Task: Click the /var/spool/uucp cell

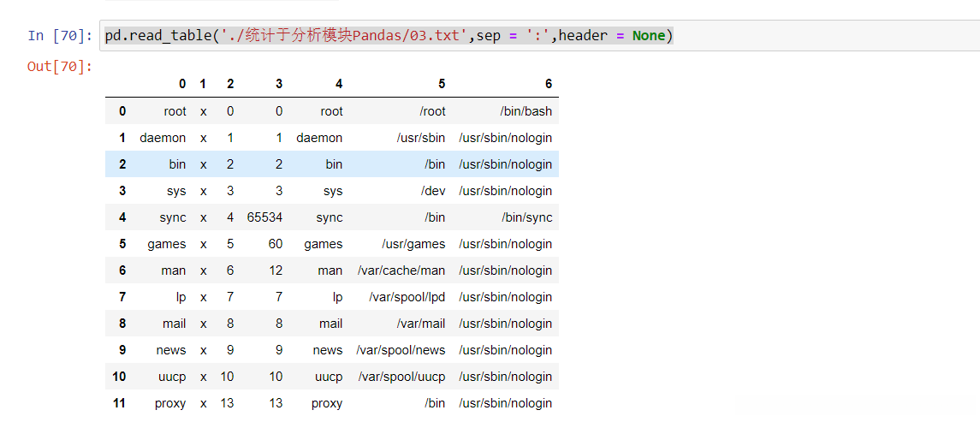Action: point(402,377)
